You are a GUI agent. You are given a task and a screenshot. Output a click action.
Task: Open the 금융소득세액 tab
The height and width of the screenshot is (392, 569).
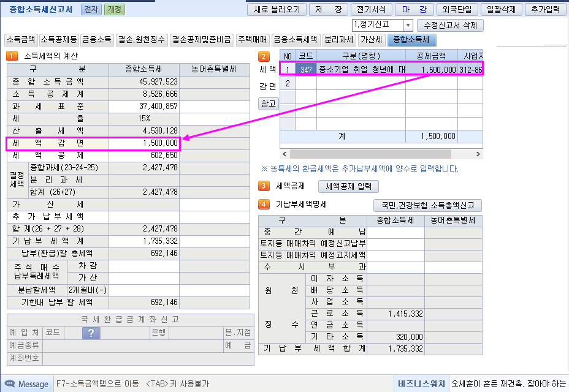296,40
